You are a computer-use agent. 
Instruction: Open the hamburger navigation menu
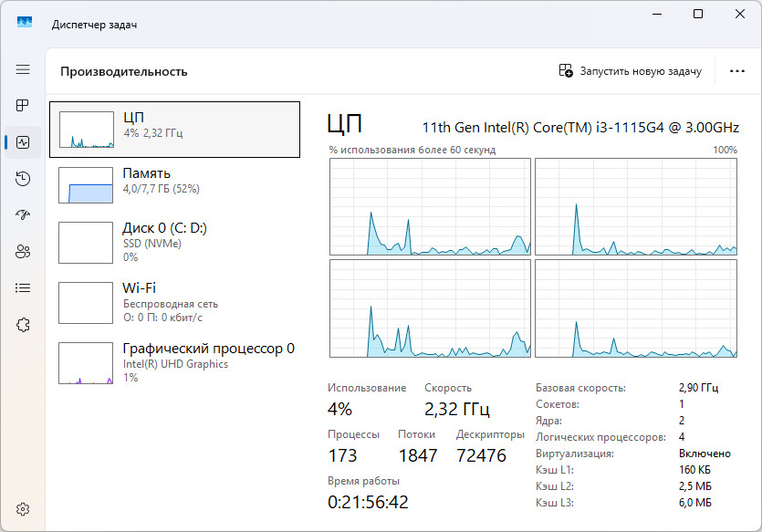tap(23, 69)
